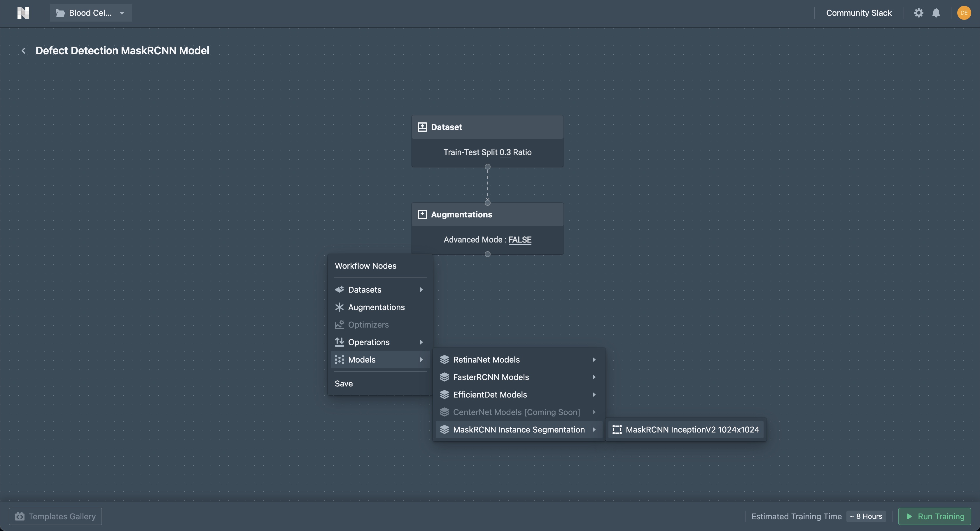This screenshot has height=531, width=980.
Task: Click the MaskRCNN Instance Segmentation layers icon
Action: (x=444, y=430)
